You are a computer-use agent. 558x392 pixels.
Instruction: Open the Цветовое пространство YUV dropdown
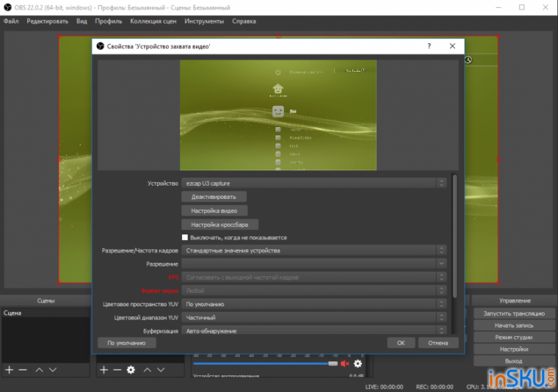coord(313,304)
